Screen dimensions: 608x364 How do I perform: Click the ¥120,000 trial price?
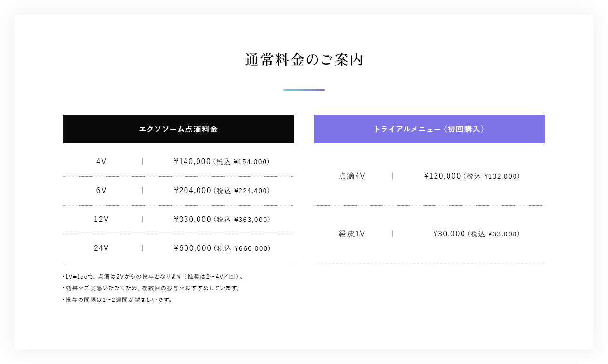pos(443,176)
